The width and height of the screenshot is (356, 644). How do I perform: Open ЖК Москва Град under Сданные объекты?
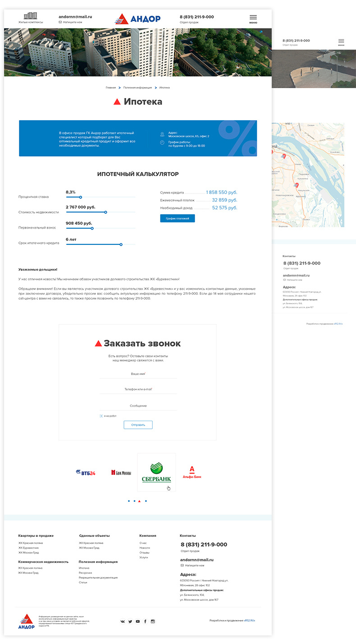[89, 548]
